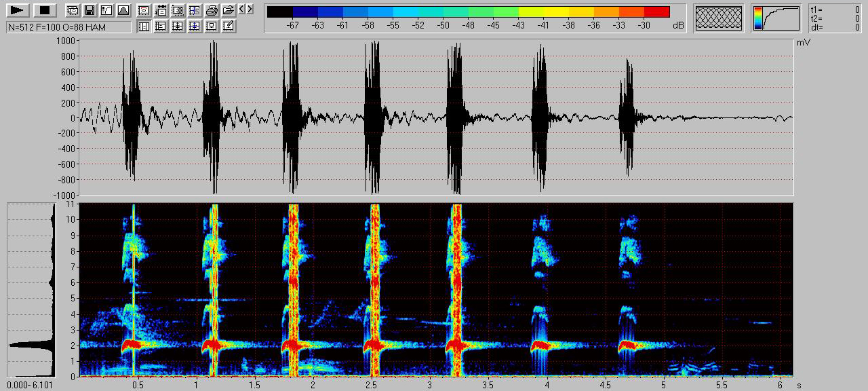The height and width of the screenshot is (391, 868).
Task: Click the dotted selection rectangle icon
Action: 178,10
